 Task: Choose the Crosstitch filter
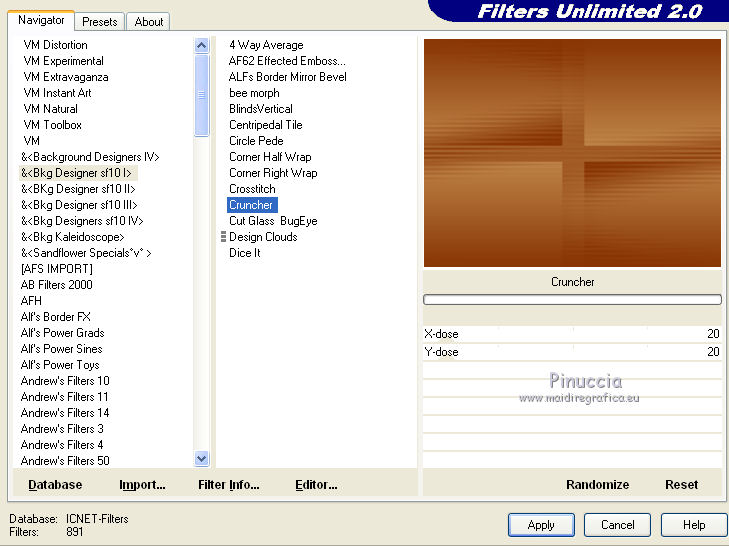coord(252,189)
